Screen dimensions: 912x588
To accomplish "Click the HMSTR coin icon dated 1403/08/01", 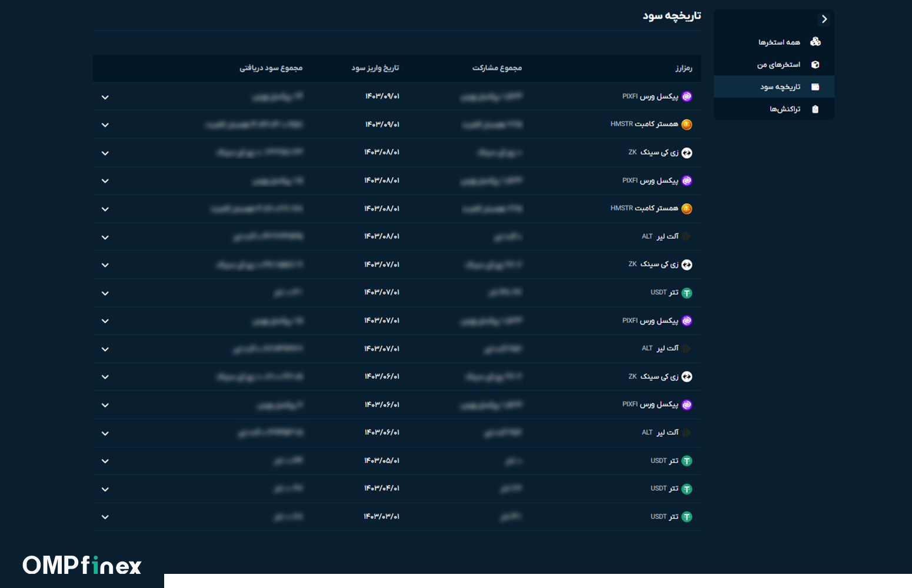I will pyautogui.click(x=687, y=209).
